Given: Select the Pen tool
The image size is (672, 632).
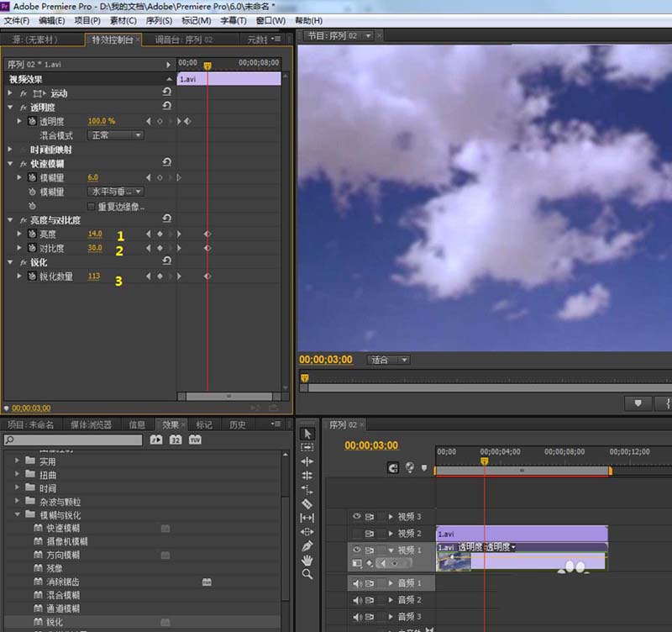Looking at the screenshot, I should click(x=307, y=545).
